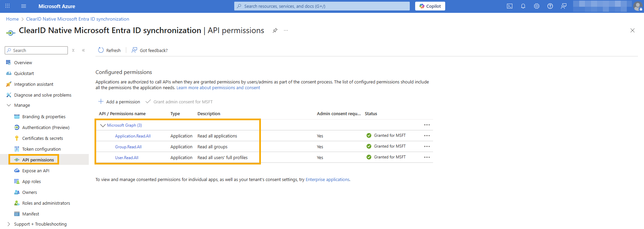Click the API / Permissions name column header
The height and width of the screenshot is (229, 644).
point(122,113)
